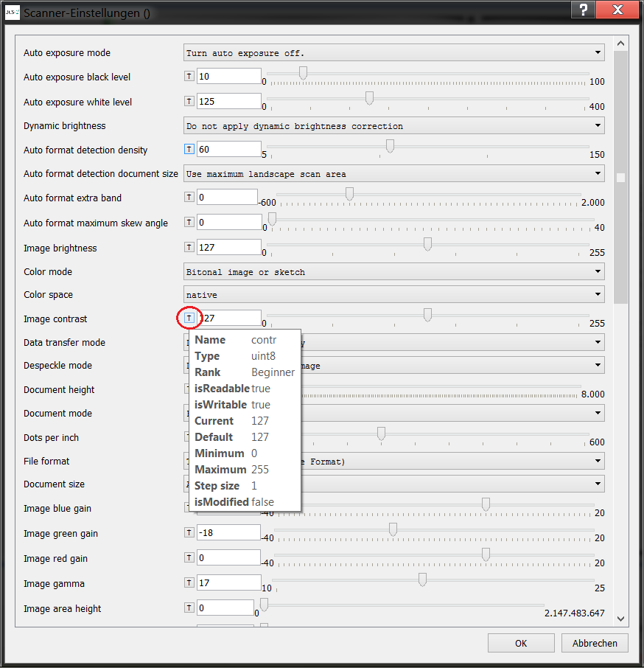The height and width of the screenshot is (668, 644).
Task: Click 'Image contrast' label
Action: (x=55, y=319)
